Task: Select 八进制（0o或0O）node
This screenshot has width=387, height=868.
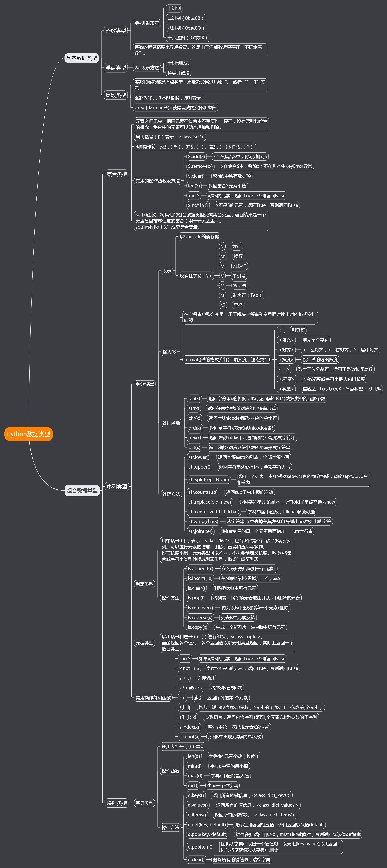Action: [x=186, y=28]
